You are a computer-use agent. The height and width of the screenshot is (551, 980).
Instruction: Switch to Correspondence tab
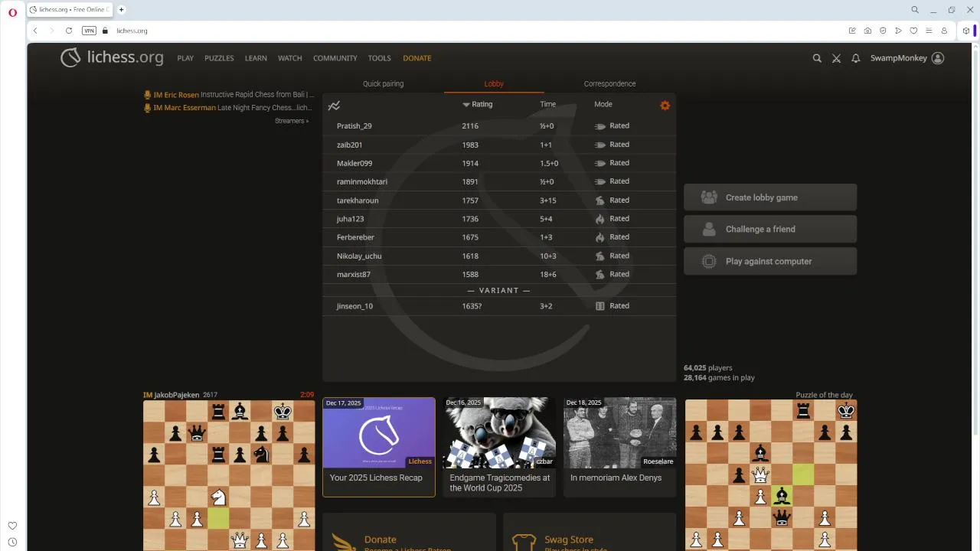coord(609,83)
